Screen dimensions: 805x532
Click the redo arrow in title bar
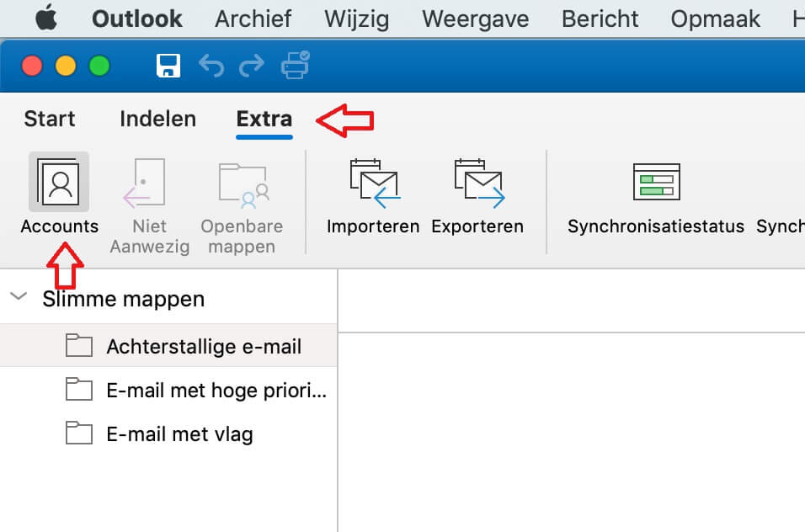(x=252, y=66)
